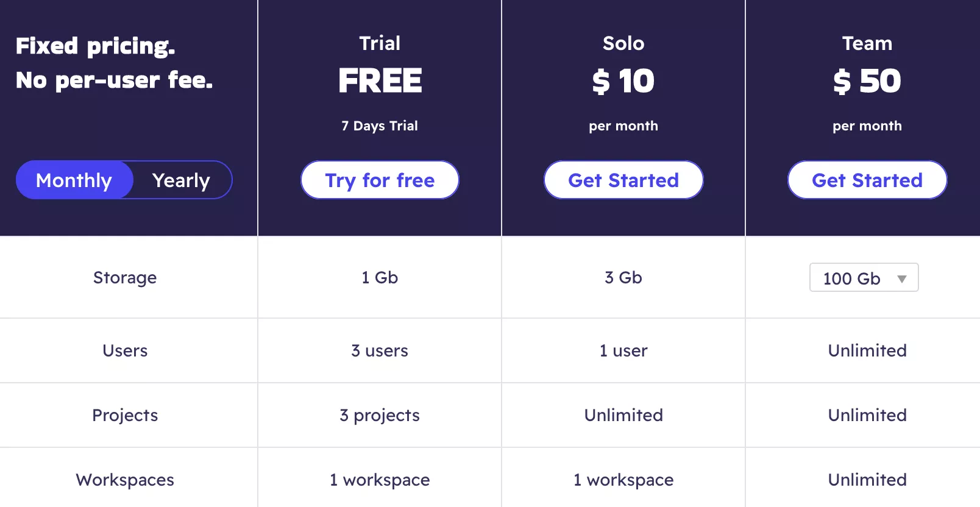
Task: Click Unlimited users in Team column
Action: (867, 350)
